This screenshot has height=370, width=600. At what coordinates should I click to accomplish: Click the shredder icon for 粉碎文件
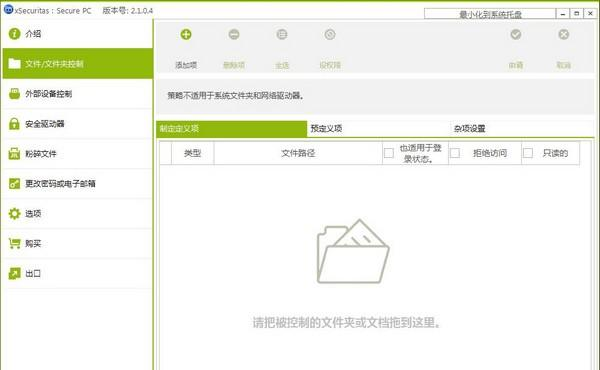point(14,153)
